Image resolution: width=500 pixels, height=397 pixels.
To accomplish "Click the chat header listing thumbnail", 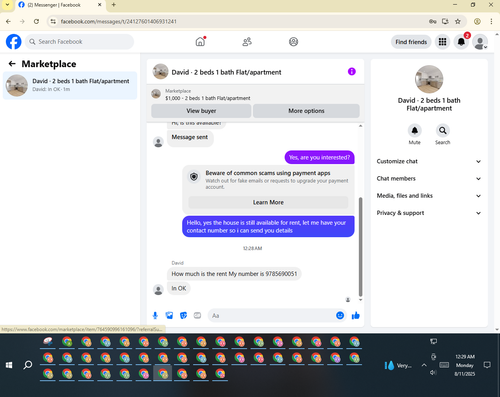I will (x=160, y=71).
